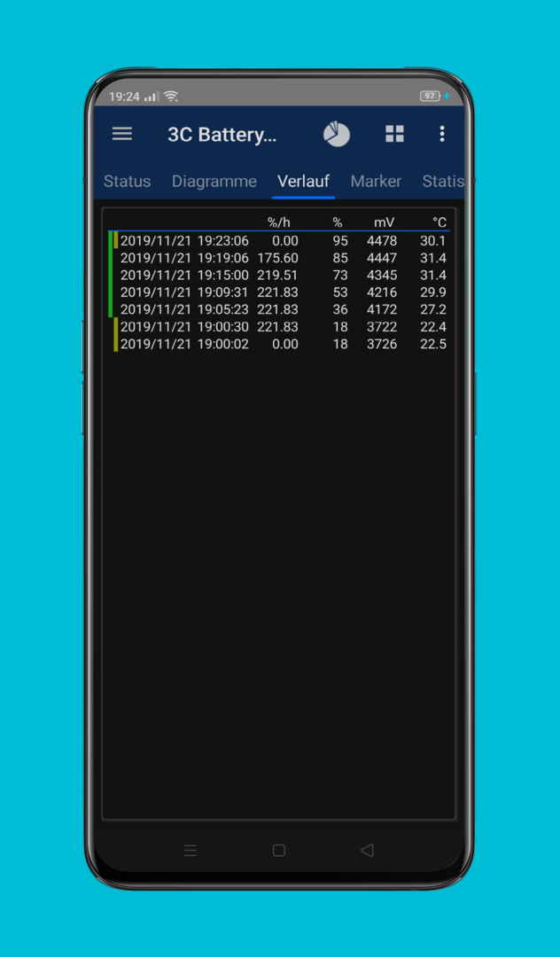Tap the 85 percent value
The height and width of the screenshot is (957, 560).
pyautogui.click(x=340, y=258)
